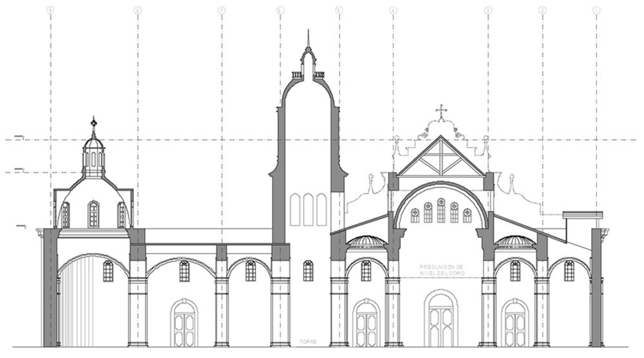Click the tallest center window inside the barrel vault
Screen dimensions: 644x358
tap(441, 211)
